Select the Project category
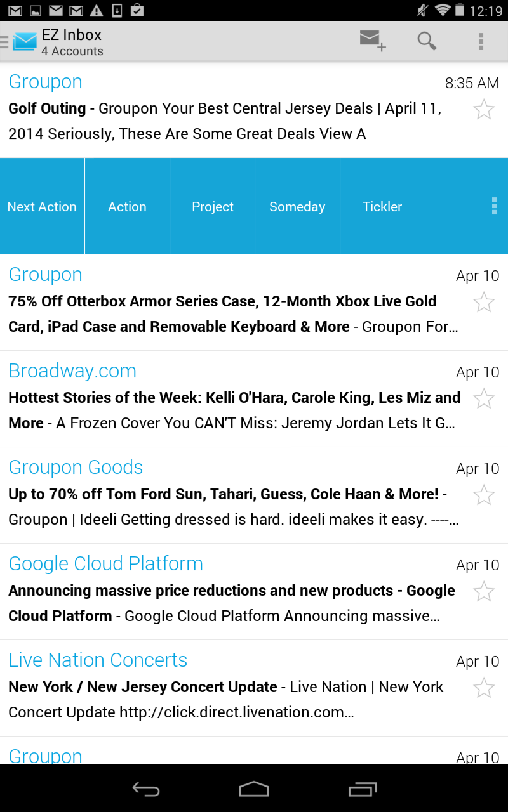Viewport: 508px width, 812px height. [213, 206]
